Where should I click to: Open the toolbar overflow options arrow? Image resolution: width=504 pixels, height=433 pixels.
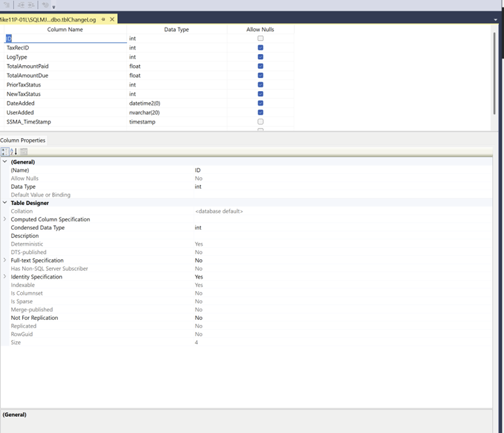tap(53, 7)
